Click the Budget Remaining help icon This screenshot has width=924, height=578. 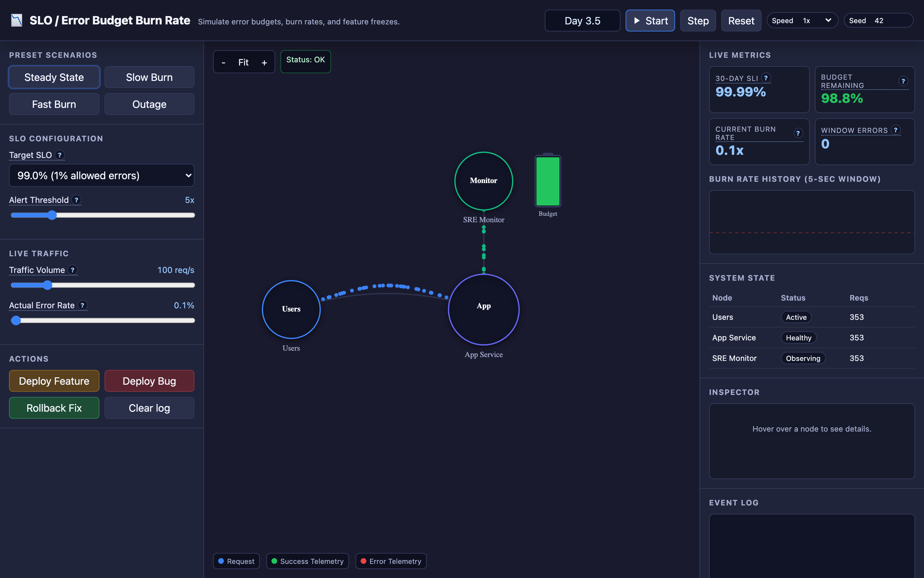click(903, 81)
